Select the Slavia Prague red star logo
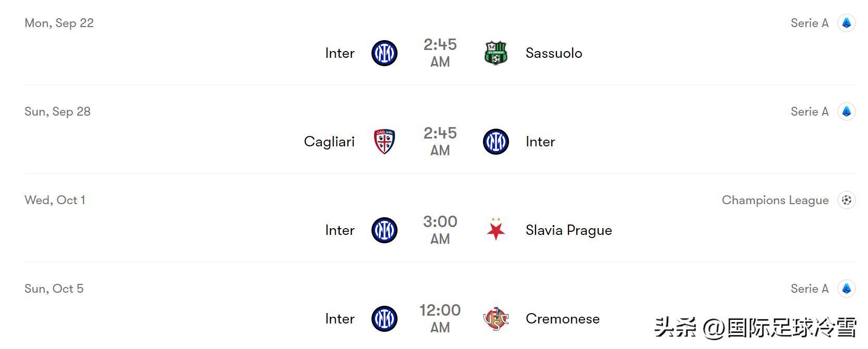 [495, 230]
